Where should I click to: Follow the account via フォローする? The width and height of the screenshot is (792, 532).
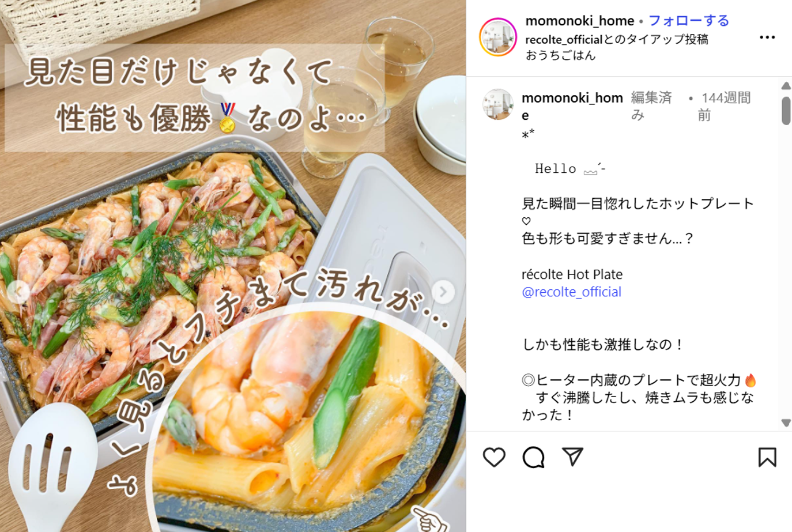pos(689,21)
